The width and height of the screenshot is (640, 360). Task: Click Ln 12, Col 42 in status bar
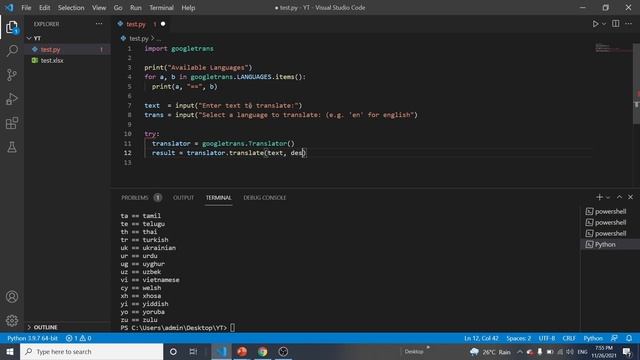[481, 338]
